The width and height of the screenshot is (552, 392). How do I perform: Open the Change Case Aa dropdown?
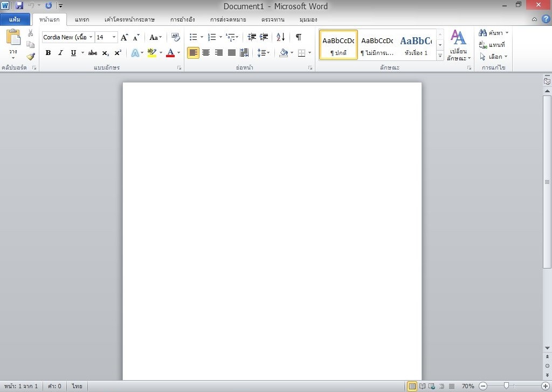156,37
